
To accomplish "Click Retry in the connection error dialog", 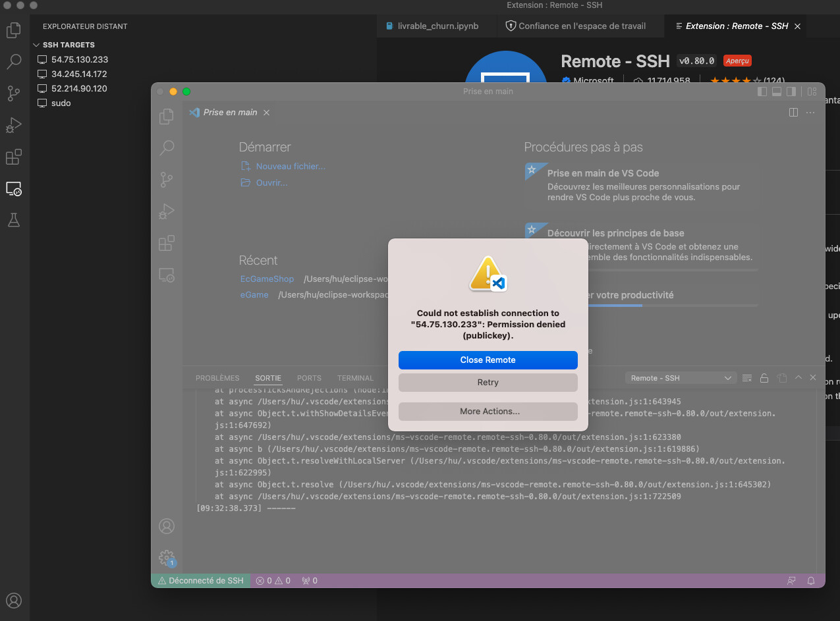I will tap(488, 383).
